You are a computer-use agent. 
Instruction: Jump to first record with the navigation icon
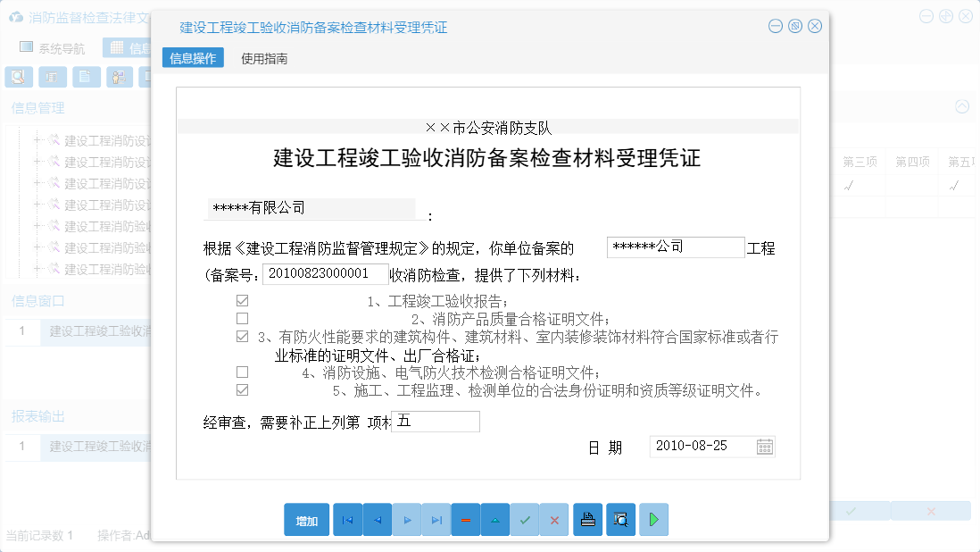[x=347, y=519]
